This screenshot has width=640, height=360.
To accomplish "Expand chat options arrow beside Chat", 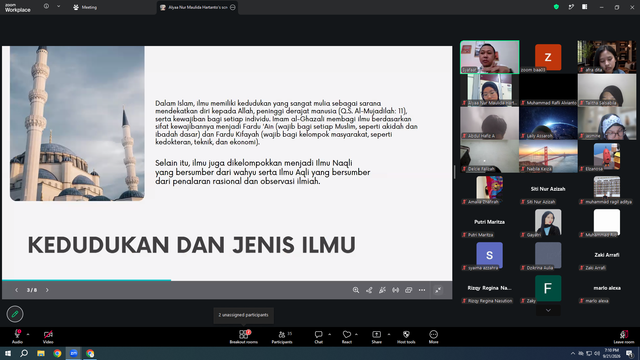I will click(329, 334).
